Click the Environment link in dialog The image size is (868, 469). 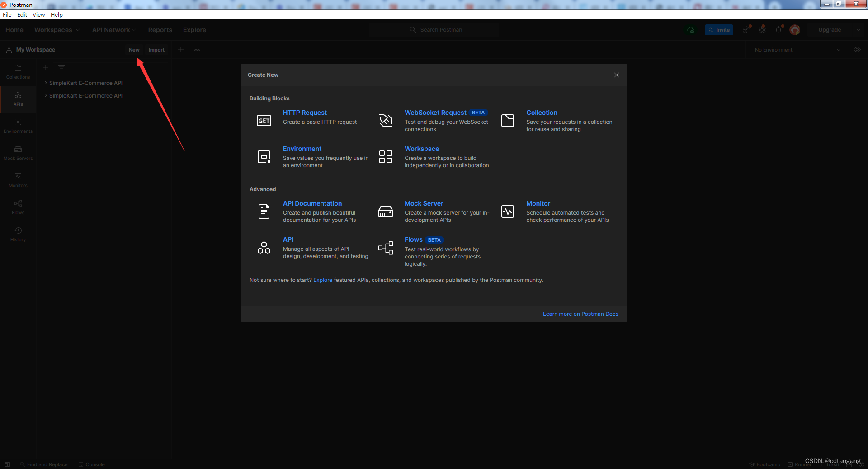coord(302,149)
